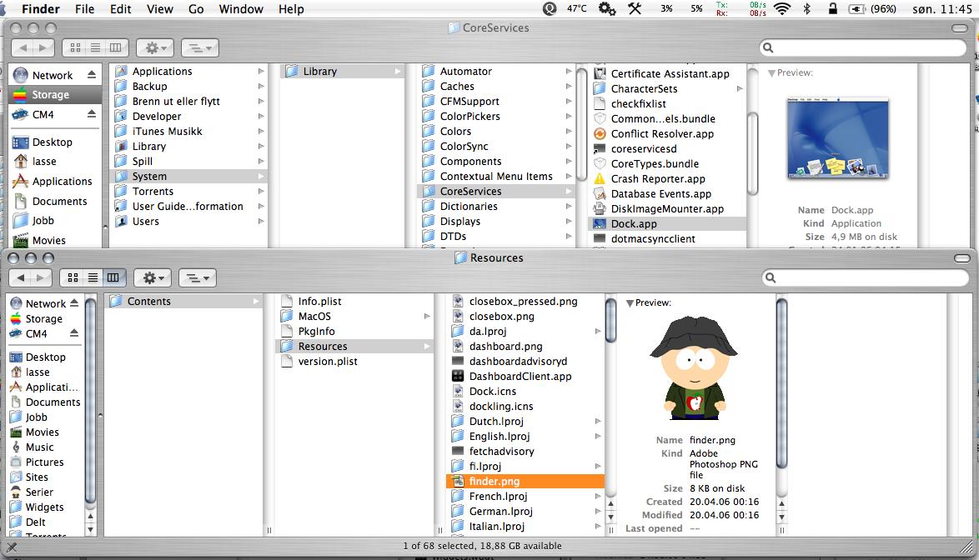Switch to list view in CoreServices window
Screen dimensions: 979x560
click(x=96, y=47)
